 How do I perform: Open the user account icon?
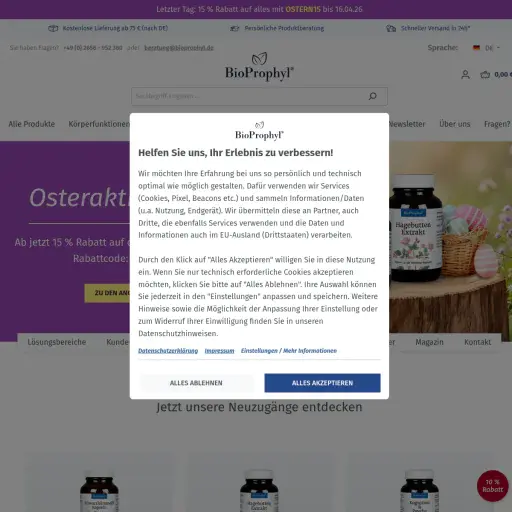(x=465, y=74)
